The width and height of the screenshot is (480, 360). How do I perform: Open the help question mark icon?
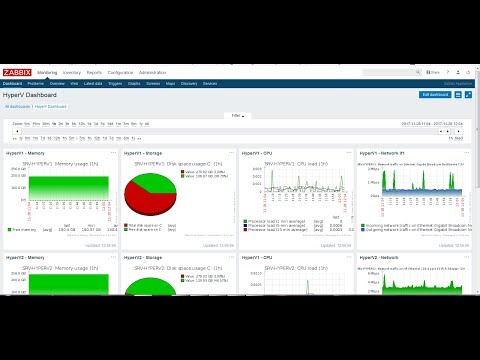(448, 72)
